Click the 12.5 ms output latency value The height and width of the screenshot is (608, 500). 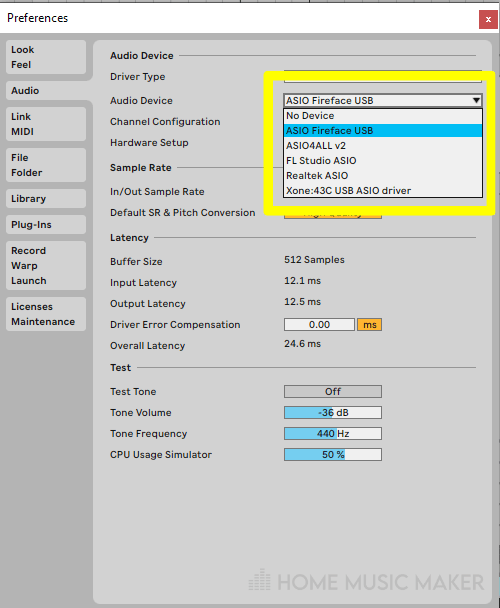click(303, 301)
